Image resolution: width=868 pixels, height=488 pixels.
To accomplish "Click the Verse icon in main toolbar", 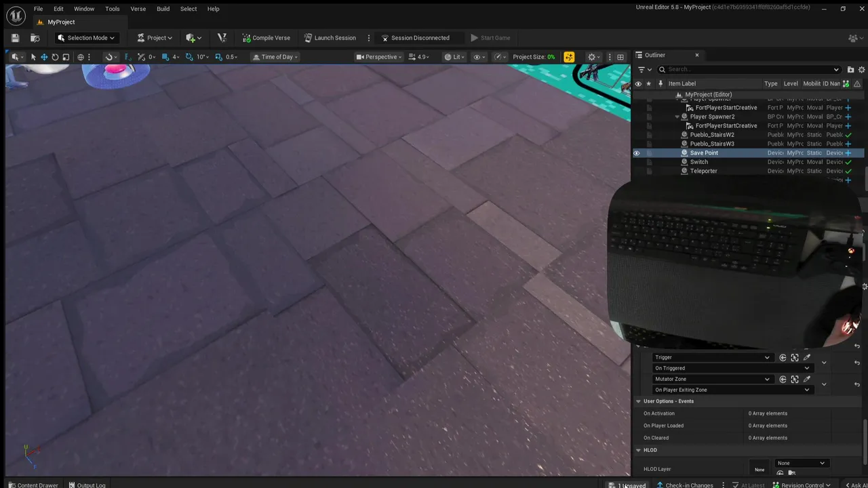I will pos(222,38).
